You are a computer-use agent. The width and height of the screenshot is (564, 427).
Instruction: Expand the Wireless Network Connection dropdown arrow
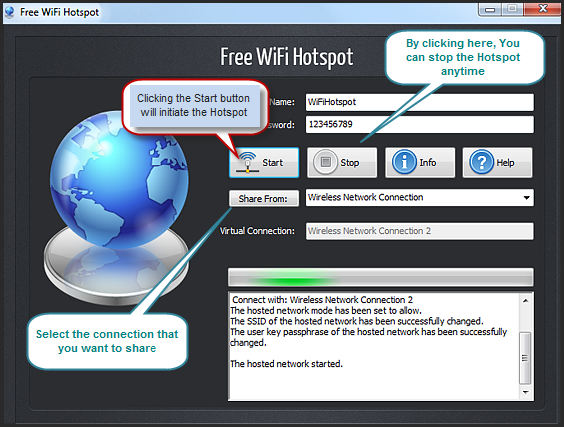pos(526,197)
